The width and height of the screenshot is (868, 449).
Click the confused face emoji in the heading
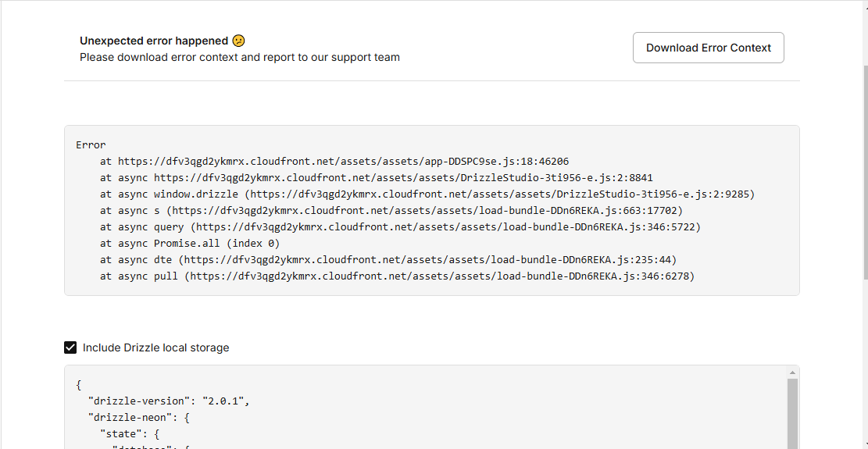pyautogui.click(x=238, y=41)
